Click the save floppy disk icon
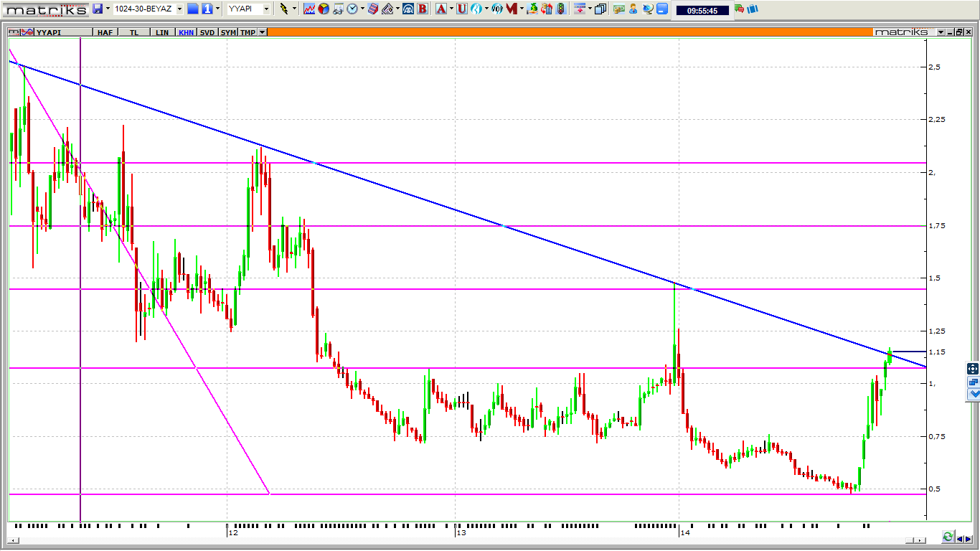The width and height of the screenshot is (980, 551). click(x=98, y=9)
